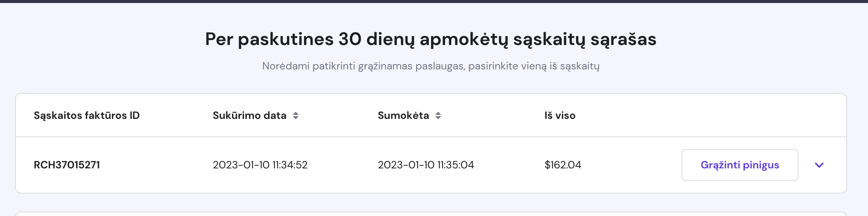Click the subtitle starting with Norėdami patikrinti

click(431, 66)
